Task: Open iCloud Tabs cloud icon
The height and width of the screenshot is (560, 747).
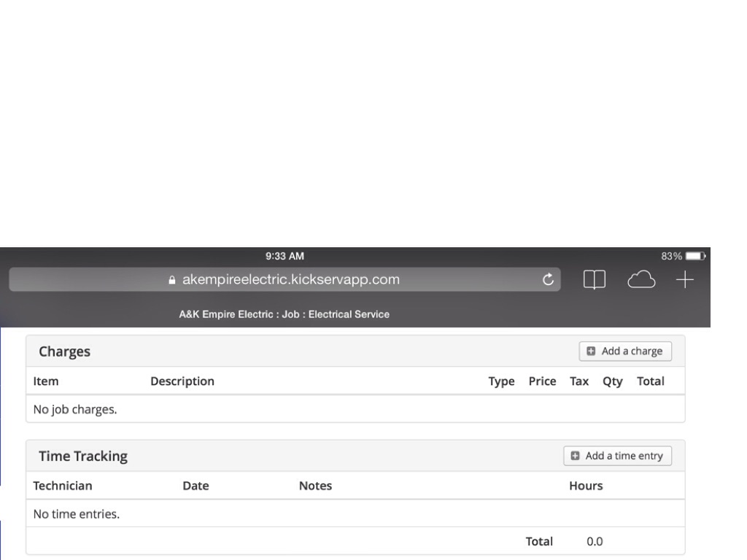Action: point(641,280)
